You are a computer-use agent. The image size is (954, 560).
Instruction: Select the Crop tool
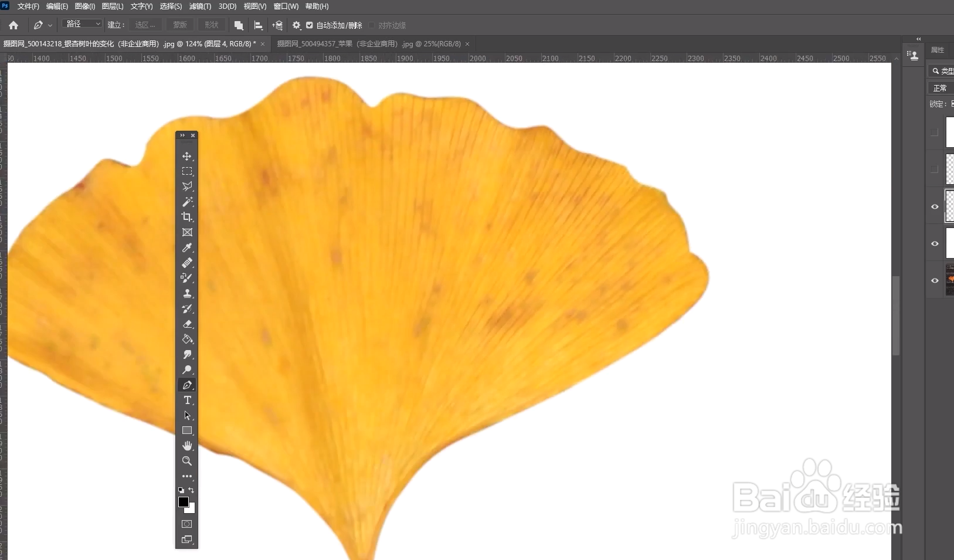coord(187,217)
